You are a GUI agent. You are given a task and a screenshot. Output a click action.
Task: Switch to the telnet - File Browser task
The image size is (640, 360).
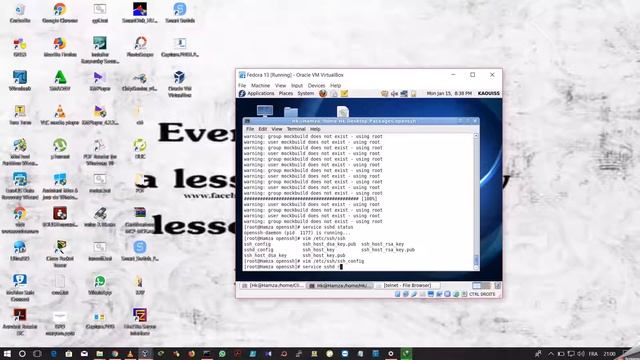pyautogui.click(x=407, y=286)
